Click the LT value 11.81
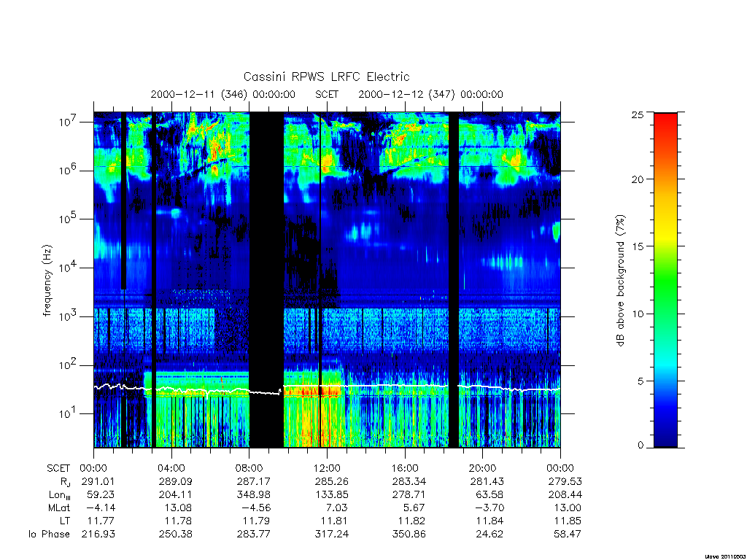747x560 pixels. [x=334, y=521]
